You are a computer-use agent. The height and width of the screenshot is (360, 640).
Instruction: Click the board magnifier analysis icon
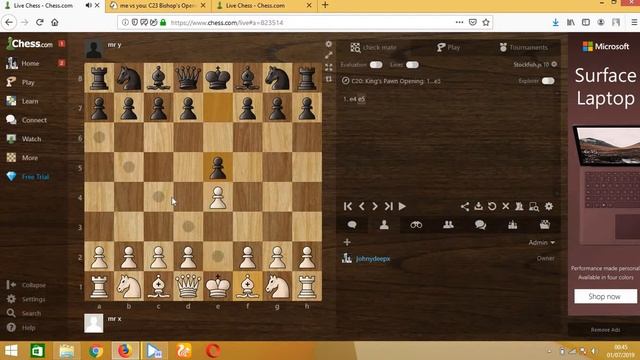pos(533,207)
